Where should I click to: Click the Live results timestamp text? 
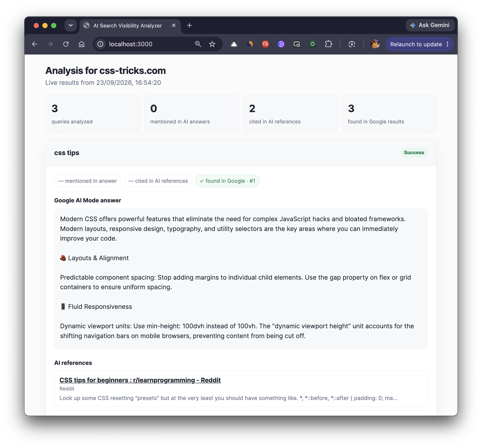103,82
